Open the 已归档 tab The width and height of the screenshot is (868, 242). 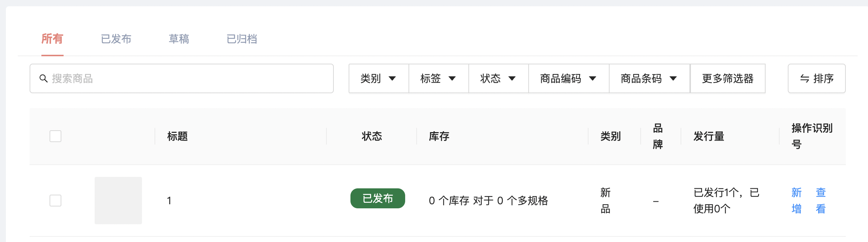tap(242, 39)
